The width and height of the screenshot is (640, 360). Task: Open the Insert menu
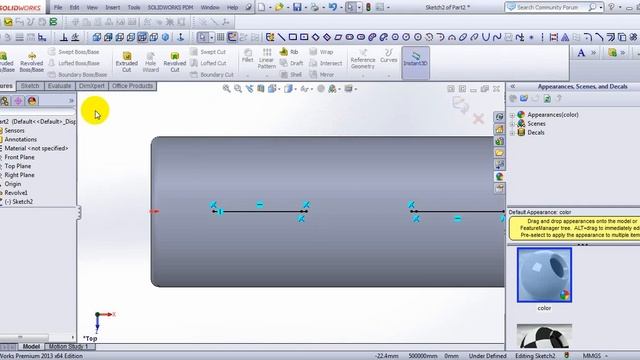pyautogui.click(x=113, y=7)
